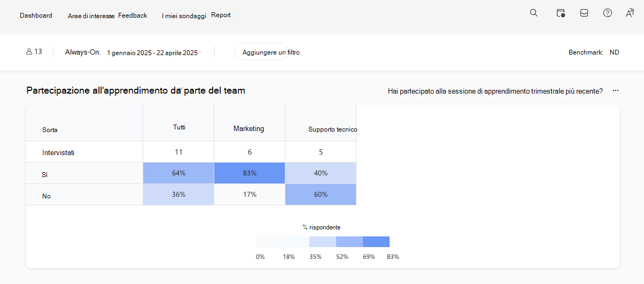Click the language translation icon
This screenshot has width=644, height=284.
(x=630, y=13)
